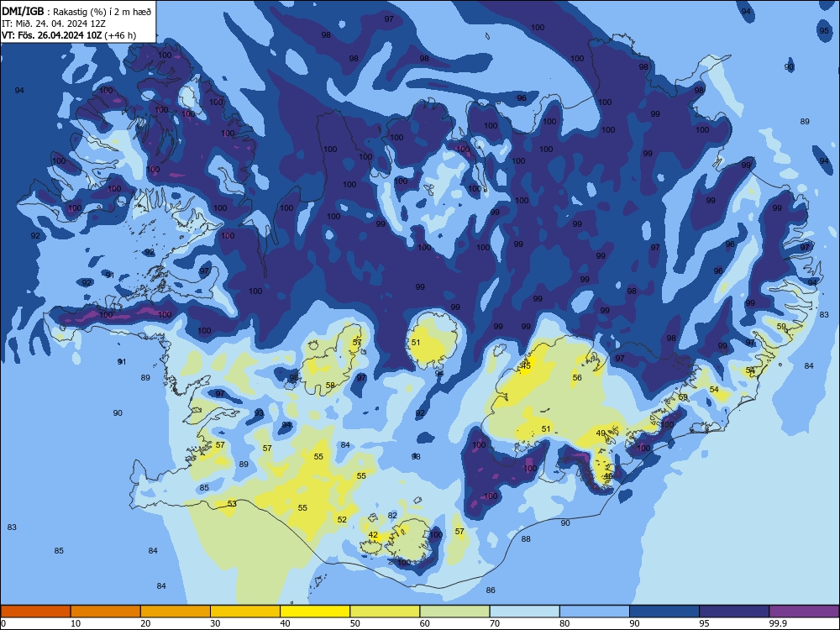Click the '86' humidity value over the sea
840x630 pixels.
pyautogui.click(x=491, y=591)
